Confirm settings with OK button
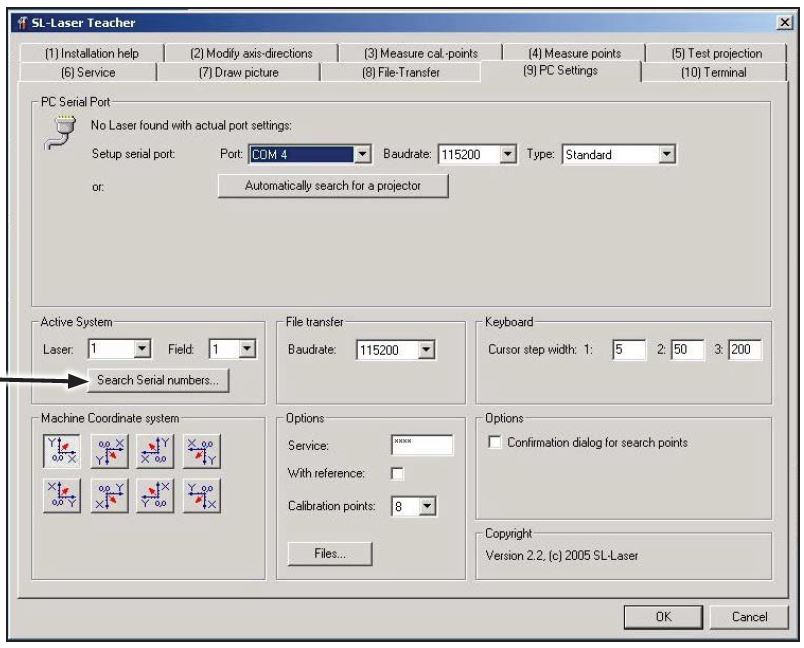 (x=663, y=617)
